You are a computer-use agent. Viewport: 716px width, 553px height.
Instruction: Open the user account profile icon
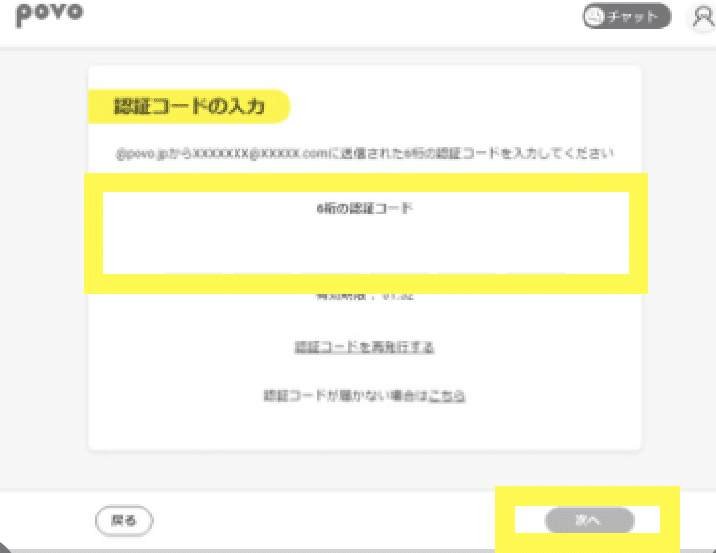tap(702, 17)
